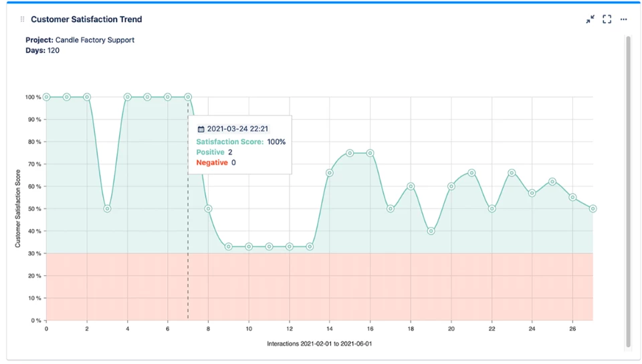Click the Customer Satisfaction Trend title
The height and width of the screenshot is (364, 642).
[x=86, y=19]
